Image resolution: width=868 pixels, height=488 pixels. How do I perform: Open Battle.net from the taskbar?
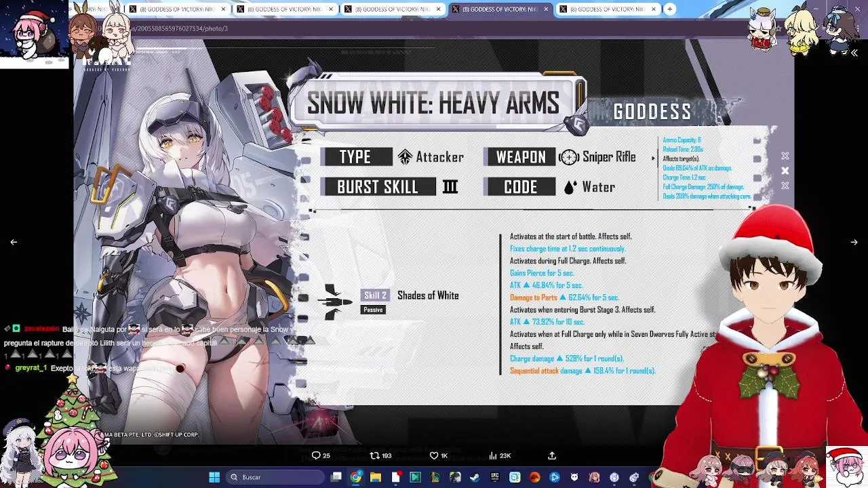555,477
